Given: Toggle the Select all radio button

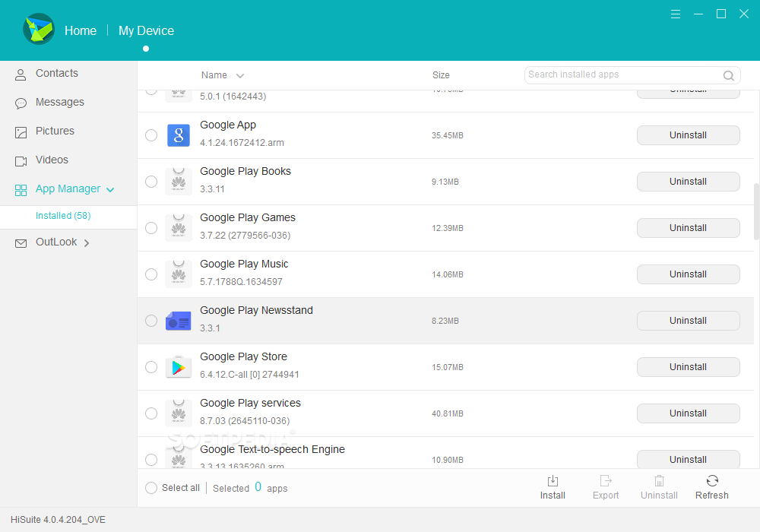Looking at the screenshot, I should [x=151, y=488].
